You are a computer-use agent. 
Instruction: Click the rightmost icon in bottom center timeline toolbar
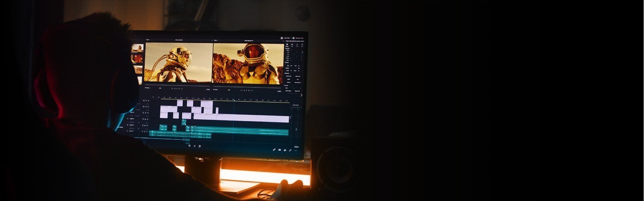(x=200, y=146)
